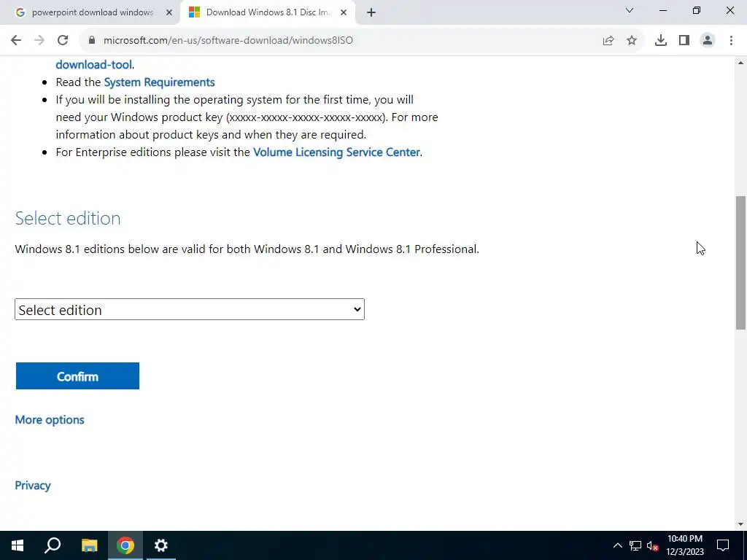
Task: Open tab search chevron in title bar
Action: 630,10
